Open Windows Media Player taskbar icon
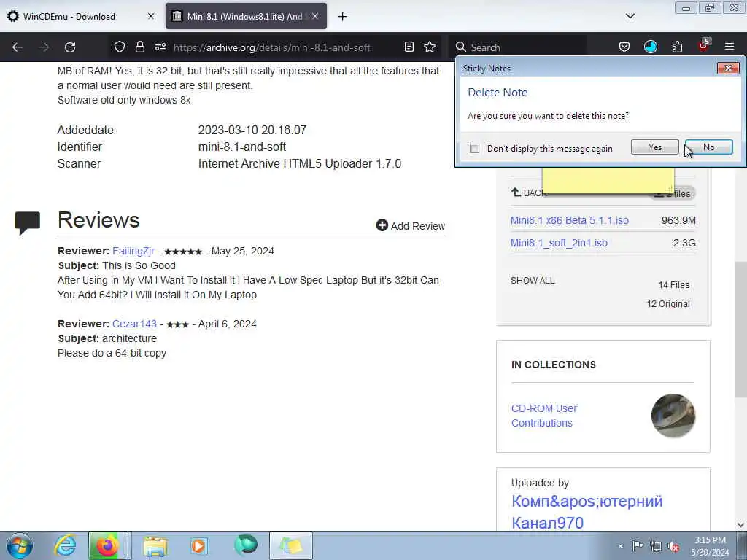Image resolution: width=747 pixels, height=560 pixels. click(x=199, y=545)
